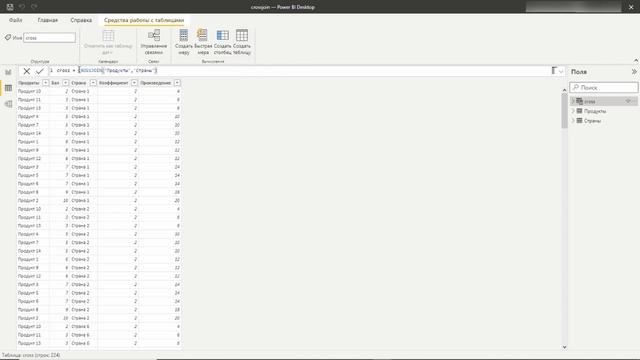Switch to Report view in left sidebar

coord(8,72)
